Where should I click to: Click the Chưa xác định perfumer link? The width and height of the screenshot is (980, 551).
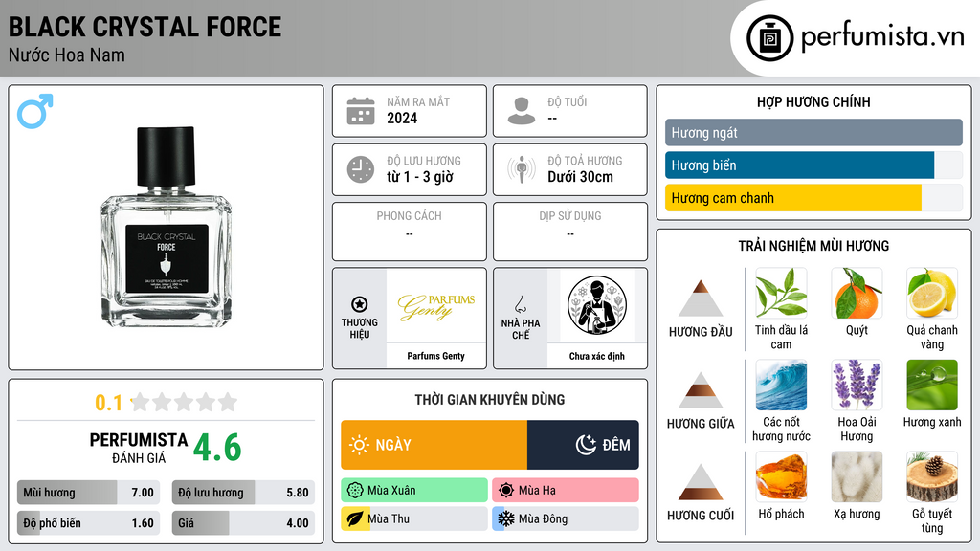pos(597,356)
